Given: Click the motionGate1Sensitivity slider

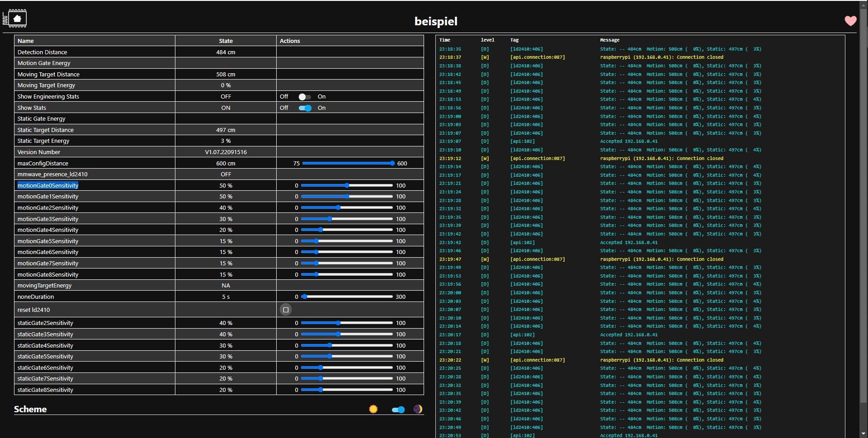Looking at the screenshot, I should (x=347, y=197).
